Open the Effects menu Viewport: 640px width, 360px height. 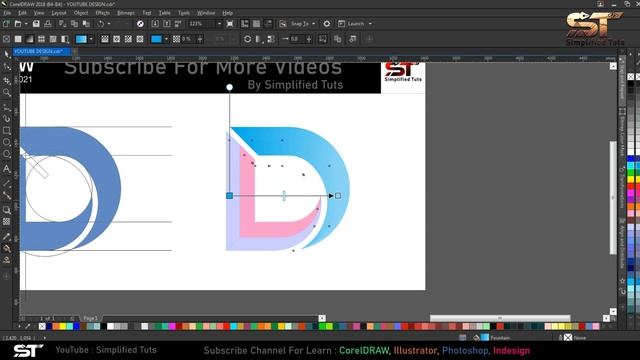(102, 13)
